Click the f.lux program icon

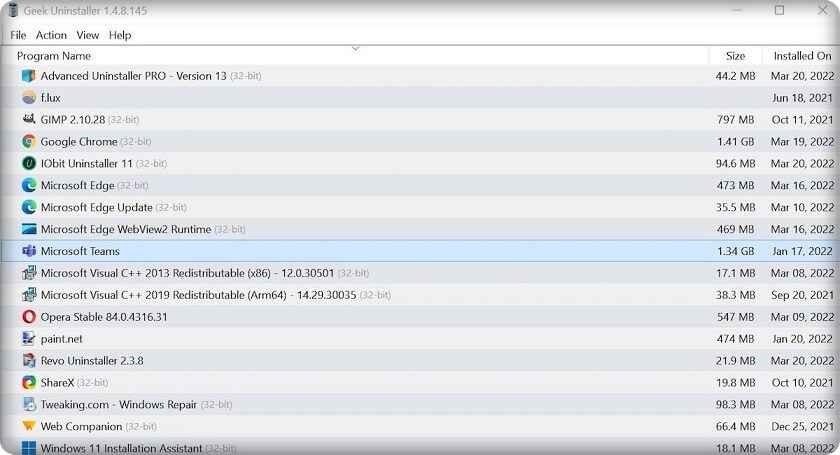click(29, 98)
